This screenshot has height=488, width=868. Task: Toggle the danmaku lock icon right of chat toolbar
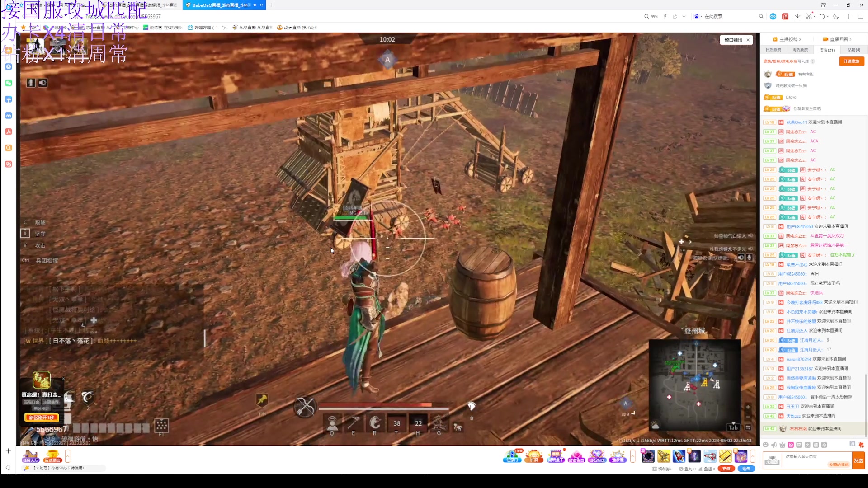pos(861,445)
